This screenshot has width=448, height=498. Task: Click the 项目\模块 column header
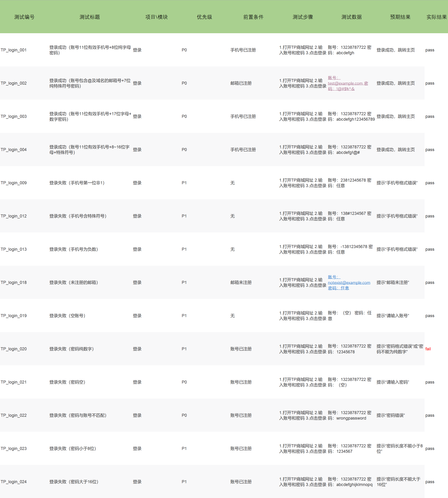click(156, 17)
